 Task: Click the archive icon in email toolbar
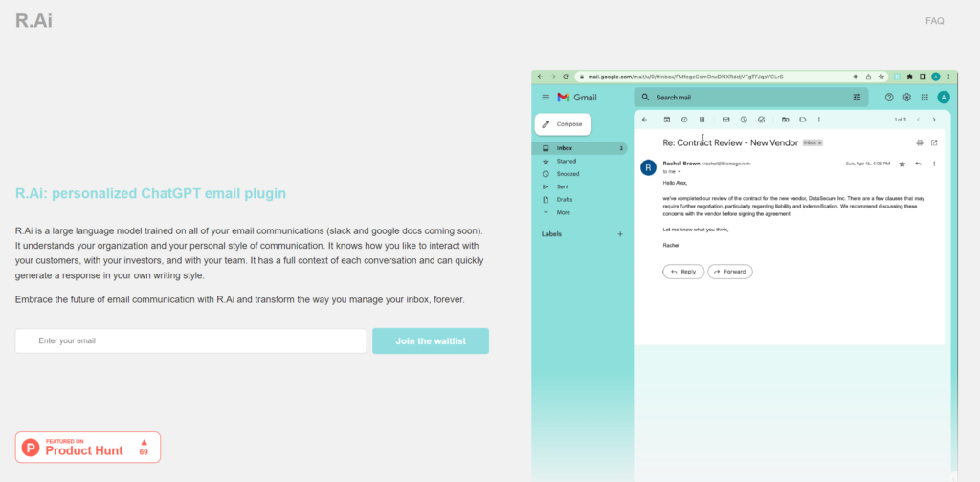click(667, 120)
